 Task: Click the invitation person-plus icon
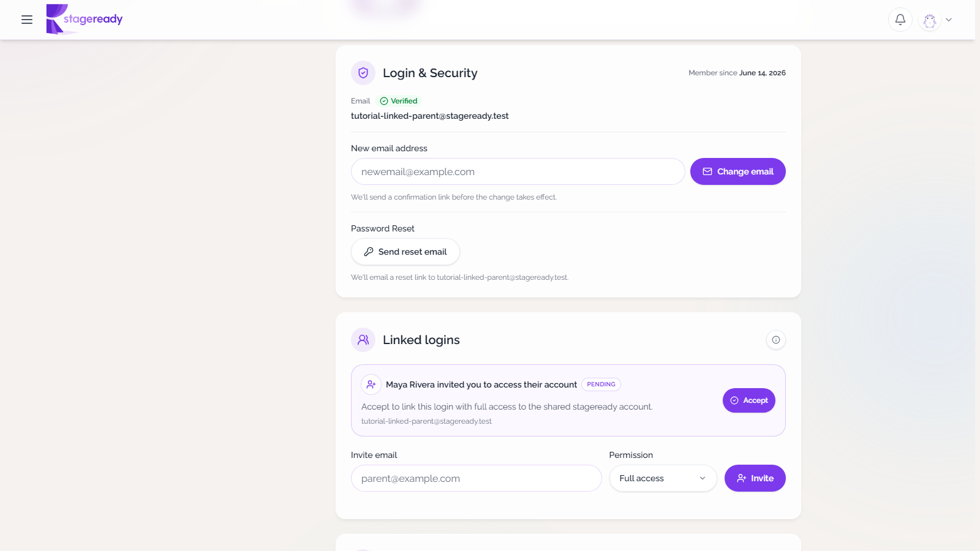[371, 384]
